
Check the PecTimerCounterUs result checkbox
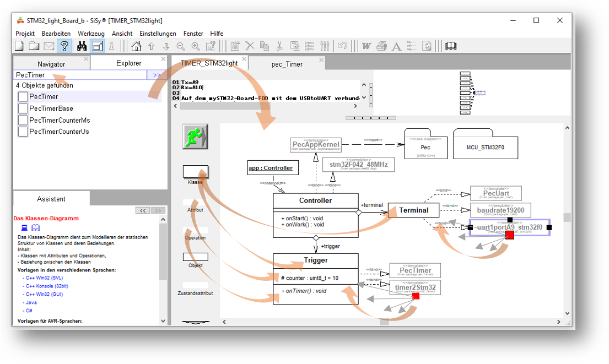pyautogui.click(x=23, y=132)
